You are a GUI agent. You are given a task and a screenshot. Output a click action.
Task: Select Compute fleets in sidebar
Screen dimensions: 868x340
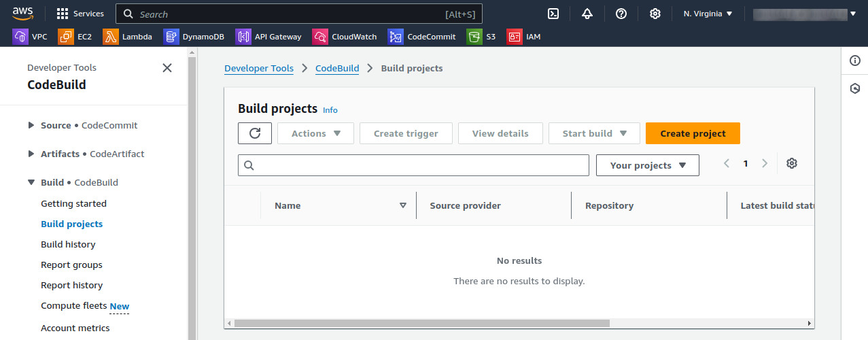point(73,305)
